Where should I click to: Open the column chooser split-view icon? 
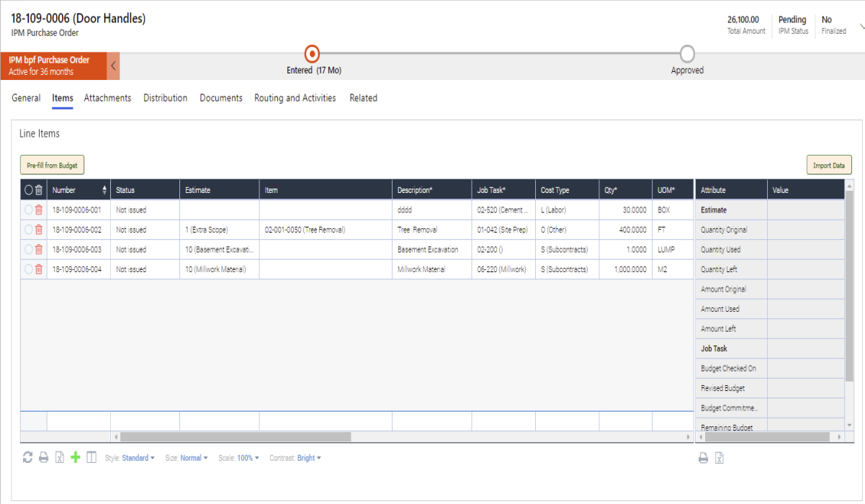pos(90,457)
